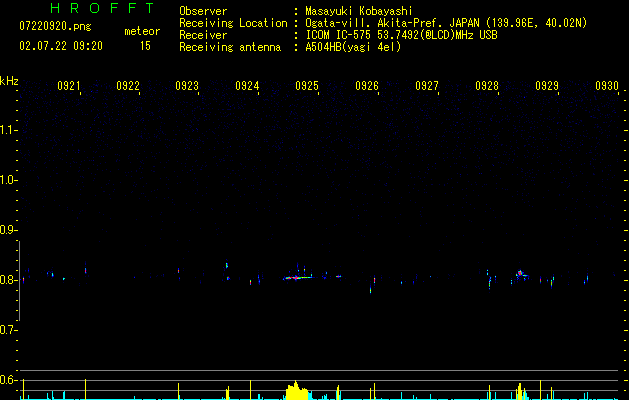Click the 0926 time marker
Screen dimensions: 629x400
[367, 86]
